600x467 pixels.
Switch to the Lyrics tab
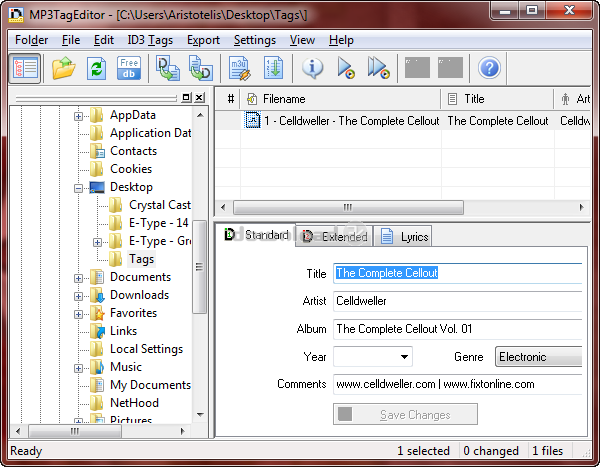click(403, 237)
